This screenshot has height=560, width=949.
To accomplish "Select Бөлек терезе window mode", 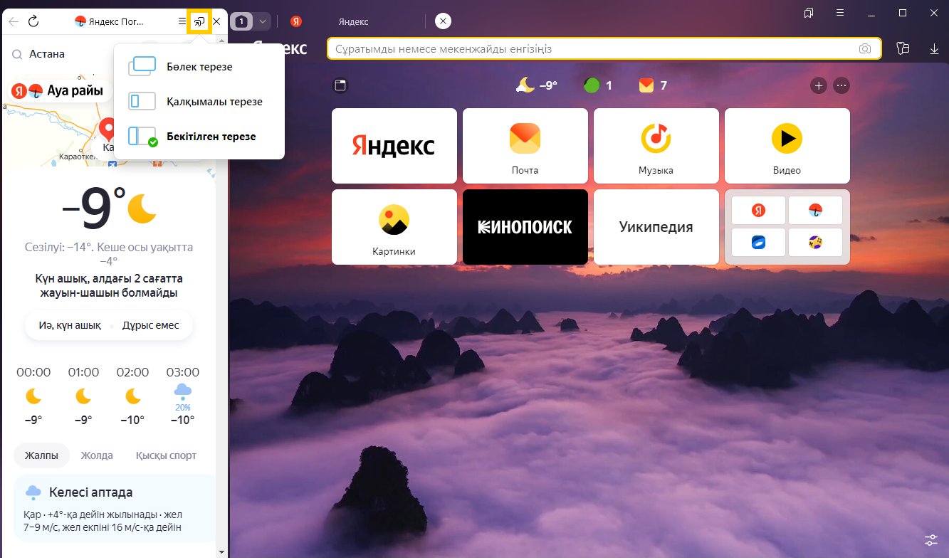I will pyautogui.click(x=199, y=67).
